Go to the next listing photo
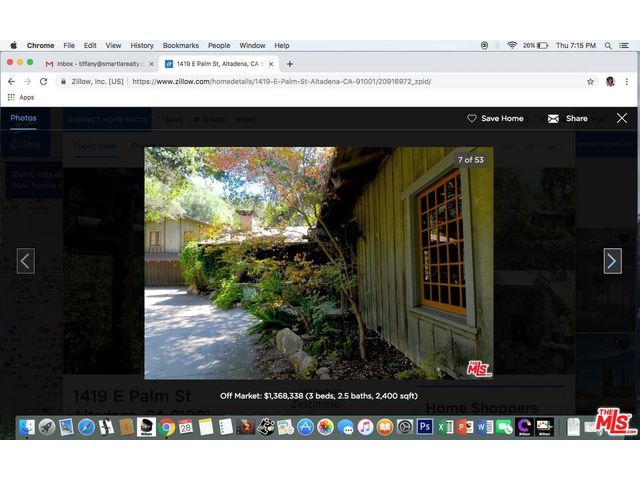 (612, 261)
